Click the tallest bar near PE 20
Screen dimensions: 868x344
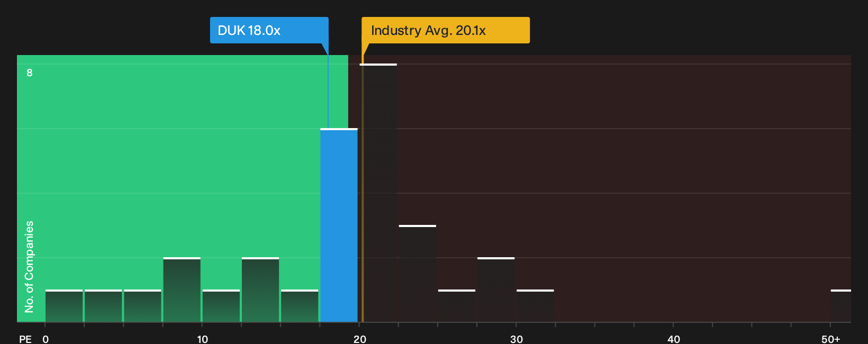[378, 193]
